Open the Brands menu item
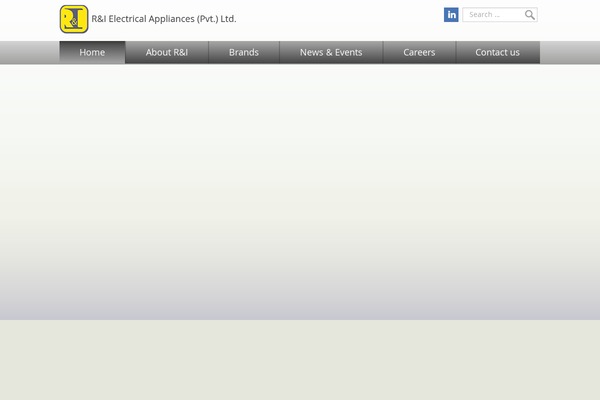 244,52
